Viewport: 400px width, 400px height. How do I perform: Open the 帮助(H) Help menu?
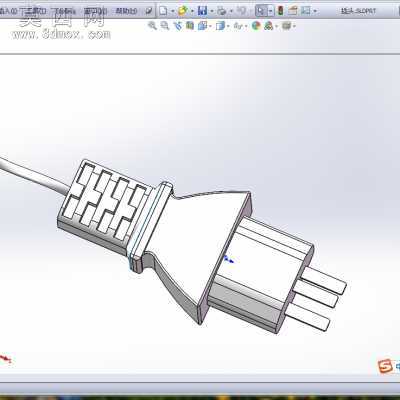click(x=126, y=11)
